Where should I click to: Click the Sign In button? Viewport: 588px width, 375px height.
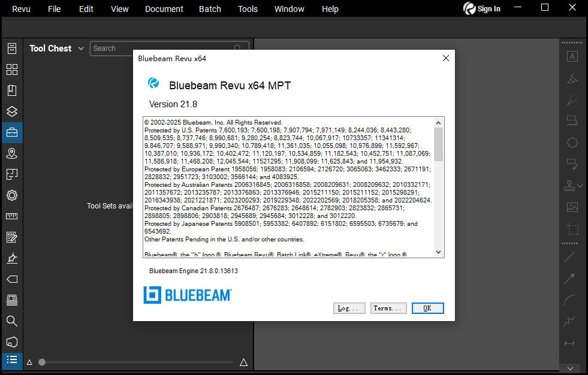(482, 8)
